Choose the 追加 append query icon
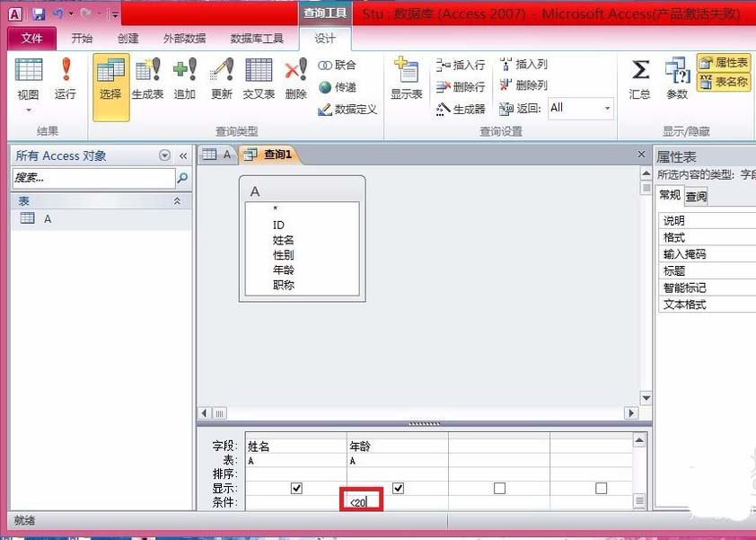Image resolution: width=756 pixels, height=540 pixels. [x=185, y=80]
